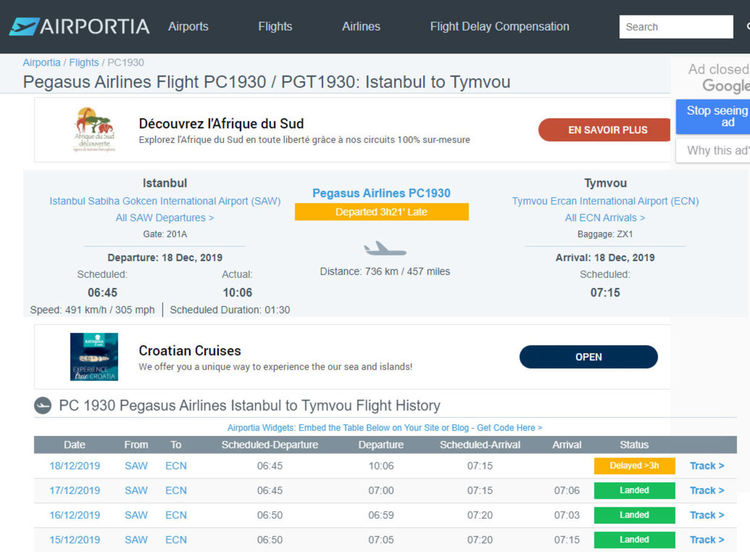The image size is (750, 552).
Task: Click the Croatian Cruises ad thumbnail
Action: tap(94, 357)
